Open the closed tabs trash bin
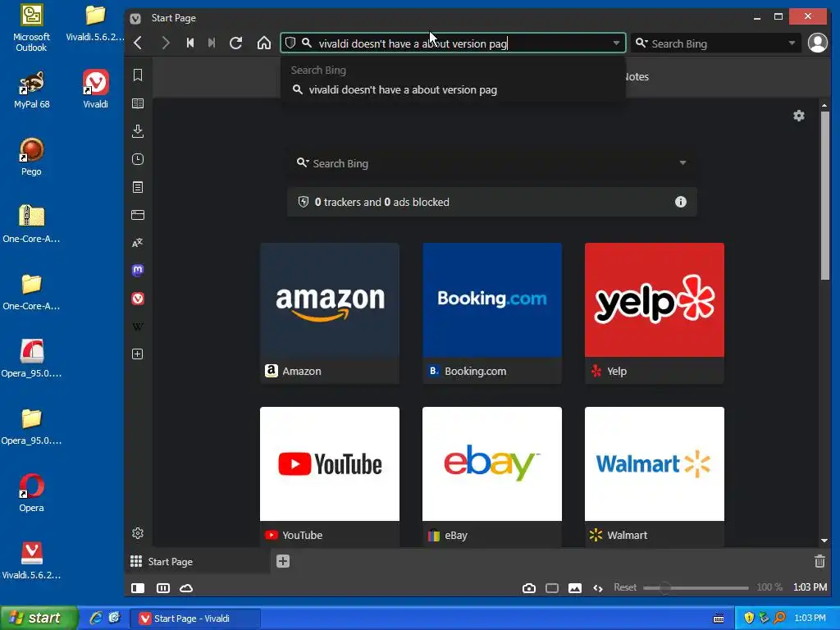840x630 pixels. tap(819, 561)
